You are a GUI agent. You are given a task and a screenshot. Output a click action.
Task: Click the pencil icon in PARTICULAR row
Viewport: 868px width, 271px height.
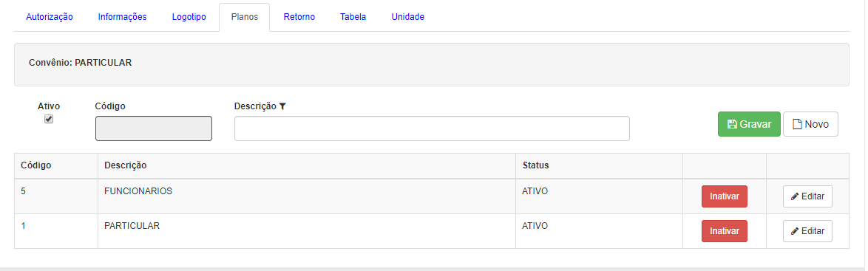pos(795,231)
